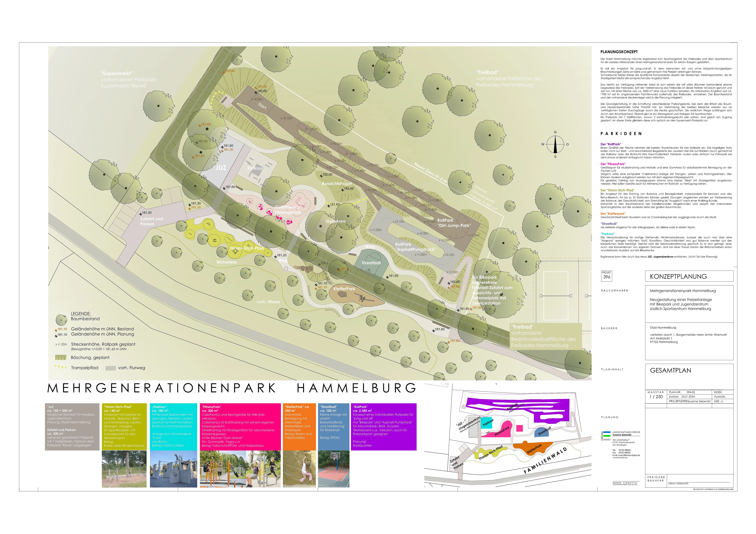The image size is (756, 534).
Task: Click the elevation value 182,40
Action: [x=349, y=189]
